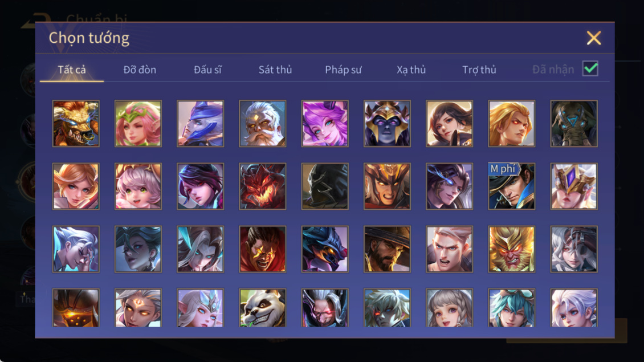Choose the hero with 'M phí' badge
Image resolution: width=644 pixels, height=362 pixels.
511,186
